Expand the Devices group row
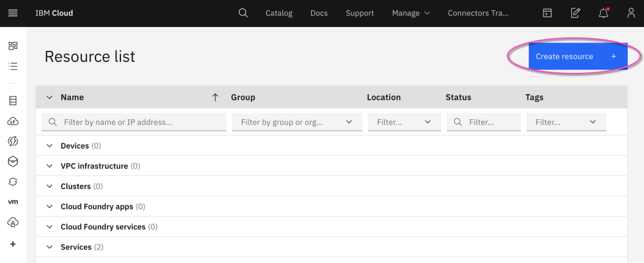This screenshot has height=263, width=644. (x=50, y=146)
